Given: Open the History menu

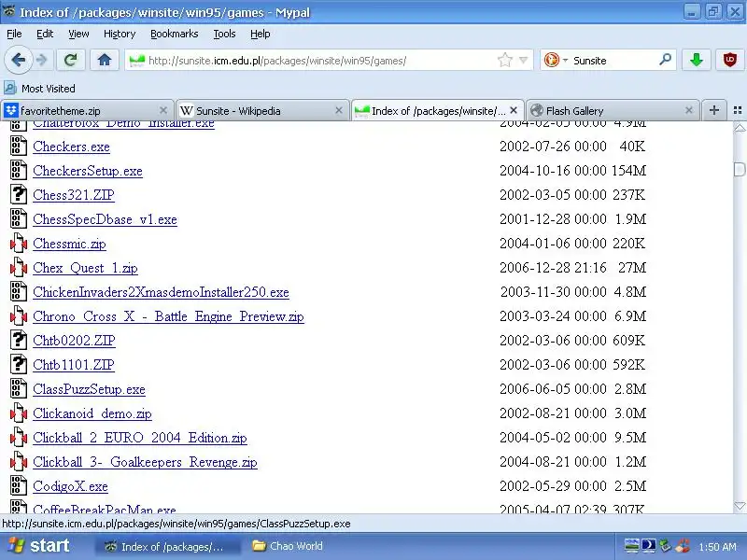Looking at the screenshot, I should (x=120, y=34).
